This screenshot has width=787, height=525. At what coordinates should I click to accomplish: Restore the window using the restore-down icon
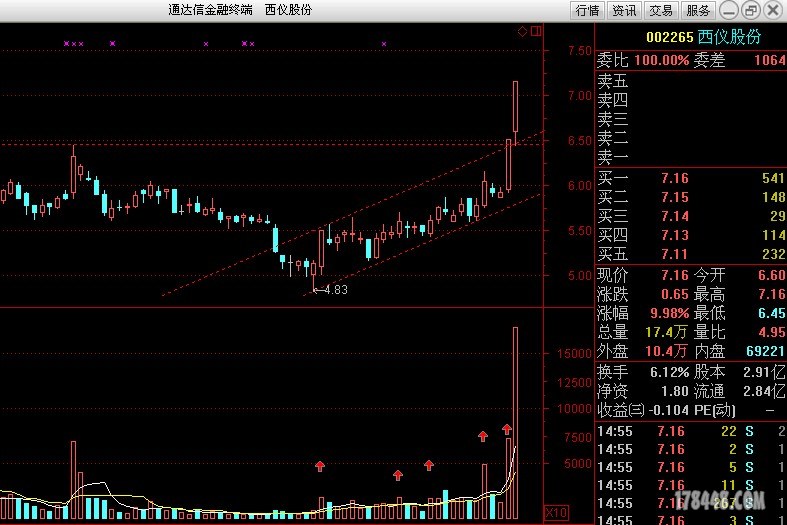tap(750, 10)
